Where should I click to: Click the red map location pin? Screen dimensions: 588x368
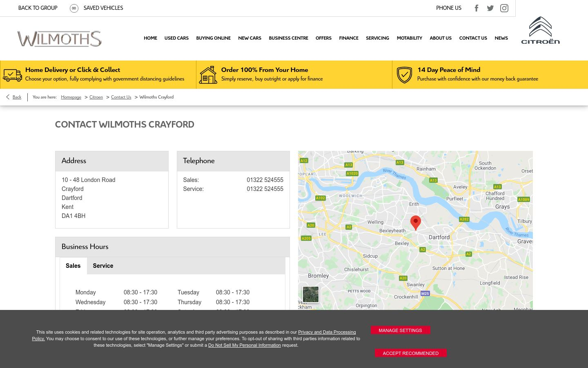pos(416,223)
